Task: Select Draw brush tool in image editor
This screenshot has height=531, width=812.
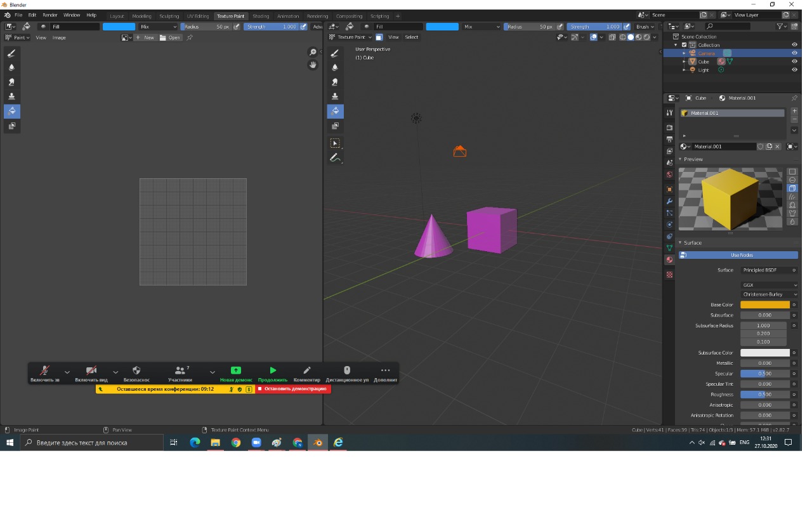Action: click(x=11, y=53)
